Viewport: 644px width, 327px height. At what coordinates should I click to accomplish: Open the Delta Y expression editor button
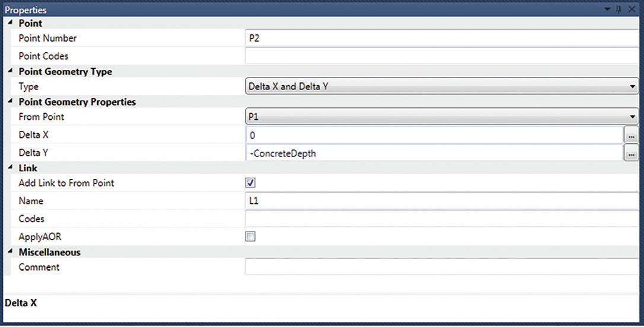click(631, 153)
